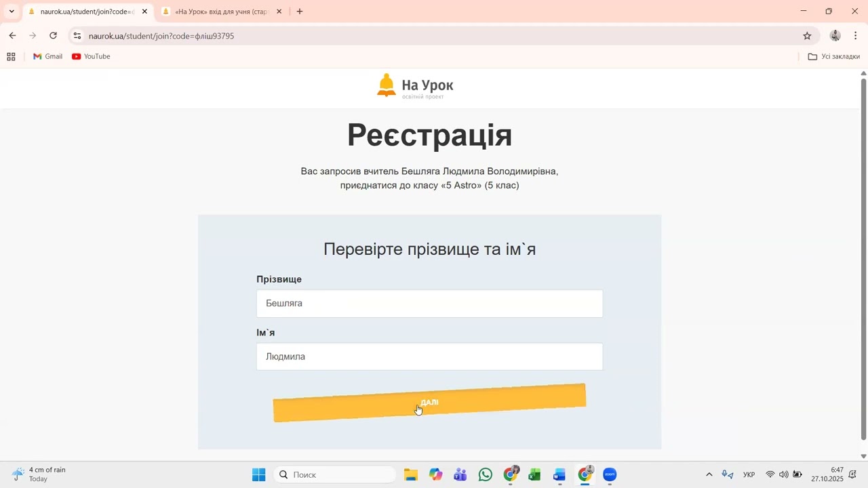Minimize the Chrome window

(804, 12)
